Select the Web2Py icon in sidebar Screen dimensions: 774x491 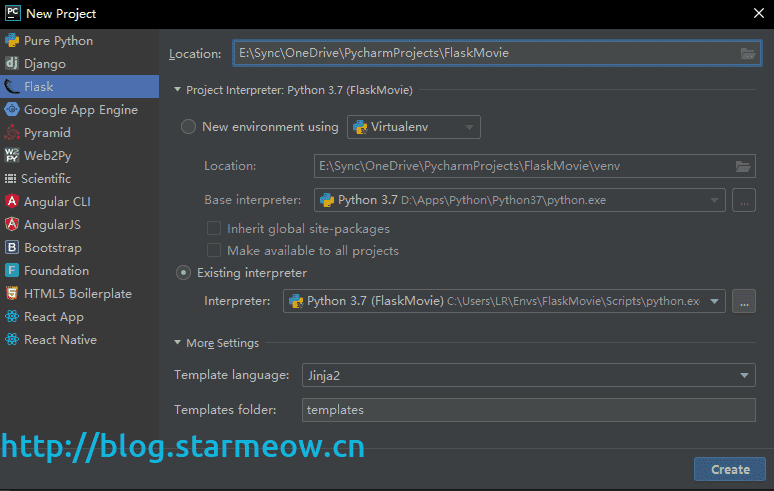pyautogui.click(x=12, y=156)
